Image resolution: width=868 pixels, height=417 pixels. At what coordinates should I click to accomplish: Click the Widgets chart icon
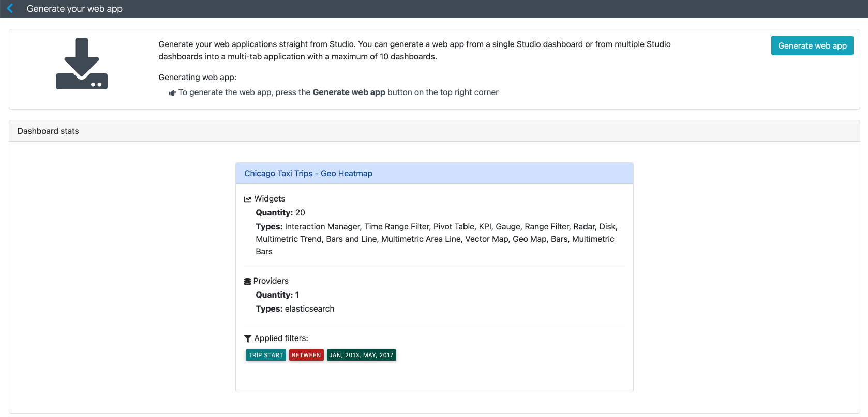click(x=248, y=199)
